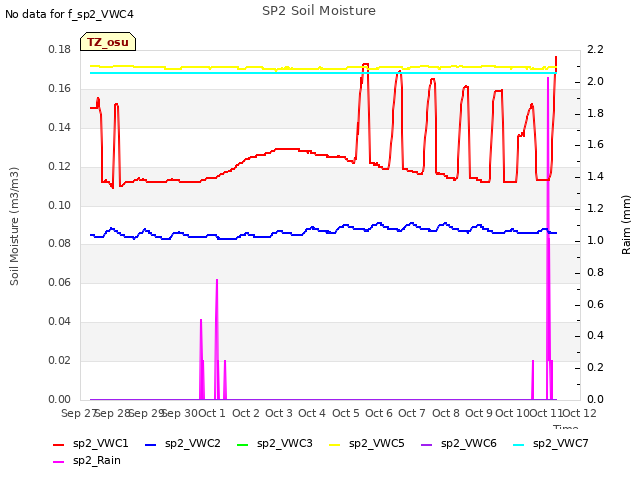Click the 0.06 left axis value

click(60, 282)
